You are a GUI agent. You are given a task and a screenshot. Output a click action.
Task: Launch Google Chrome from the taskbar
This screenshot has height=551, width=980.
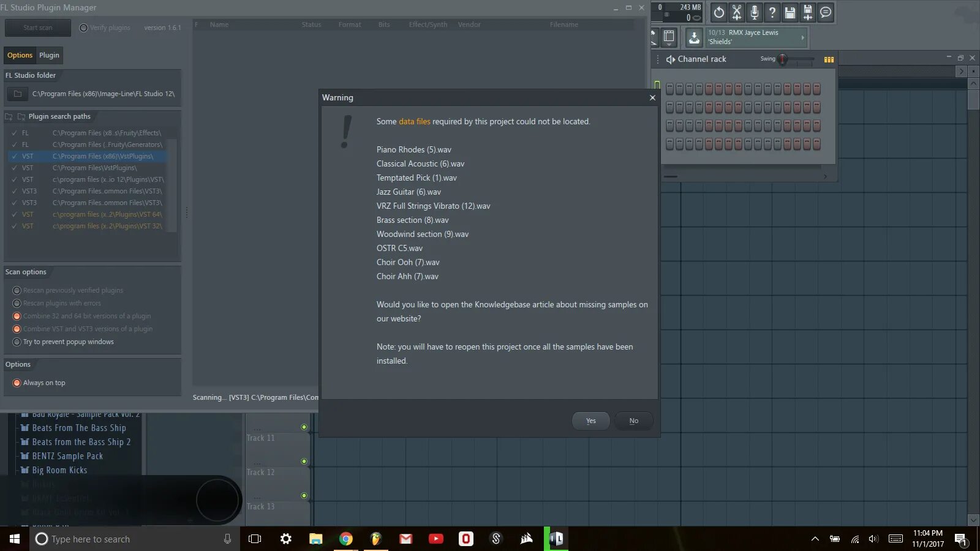click(346, 539)
